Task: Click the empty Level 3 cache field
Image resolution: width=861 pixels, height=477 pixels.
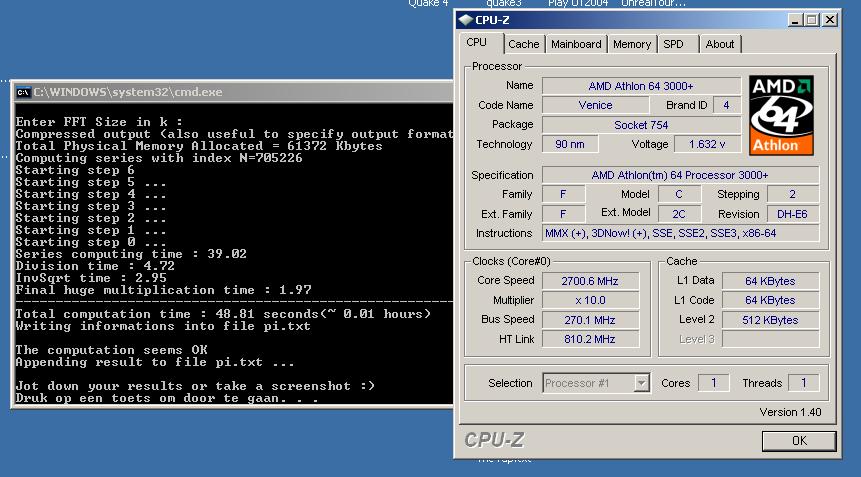Action: [x=770, y=339]
